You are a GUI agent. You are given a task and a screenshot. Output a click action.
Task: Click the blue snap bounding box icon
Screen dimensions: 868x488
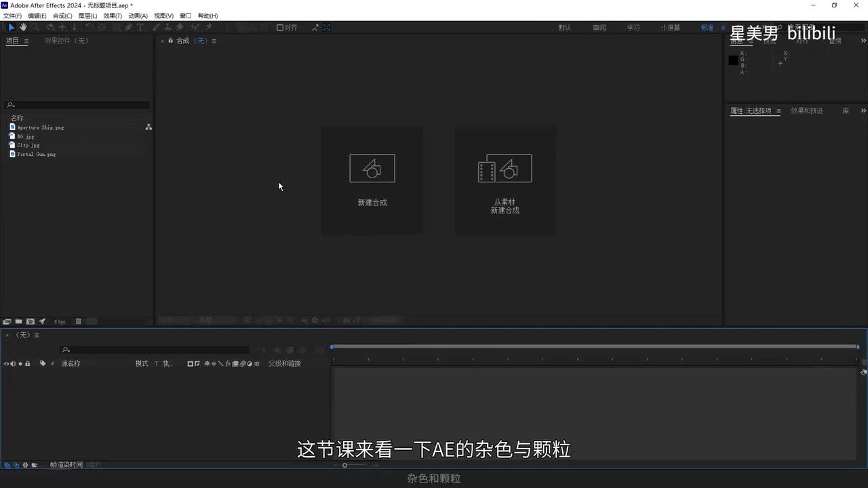click(327, 28)
